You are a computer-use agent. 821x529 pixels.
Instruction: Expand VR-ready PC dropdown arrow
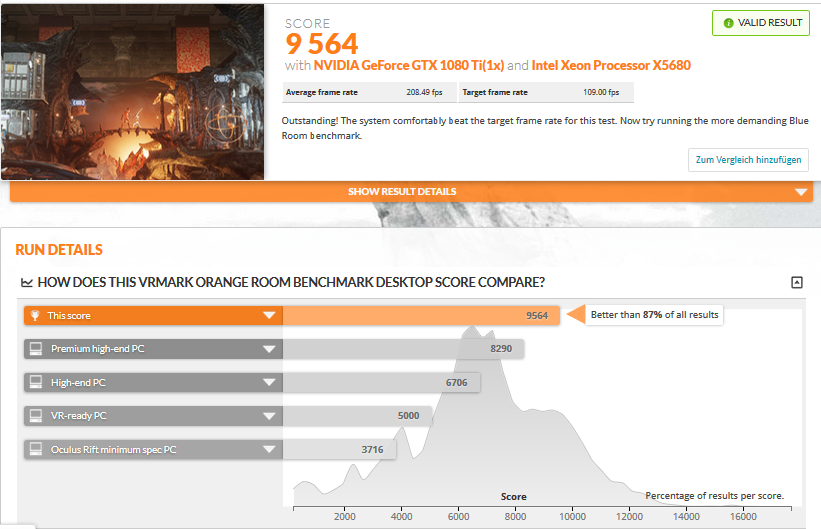(269, 416)
